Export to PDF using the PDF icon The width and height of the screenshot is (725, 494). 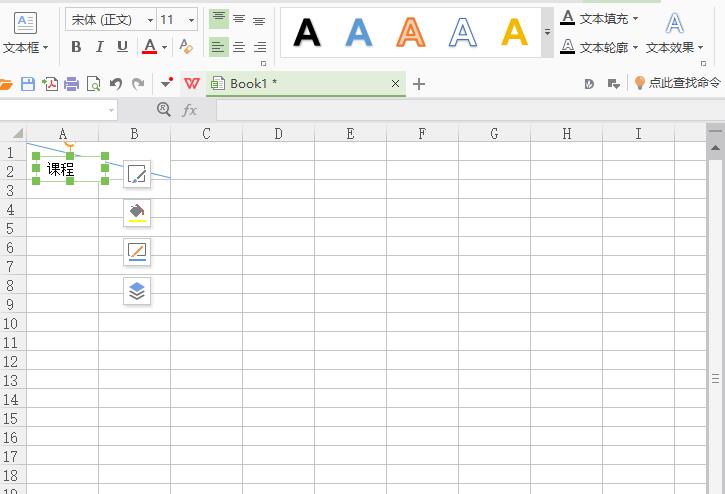click(x=50, y=84)
